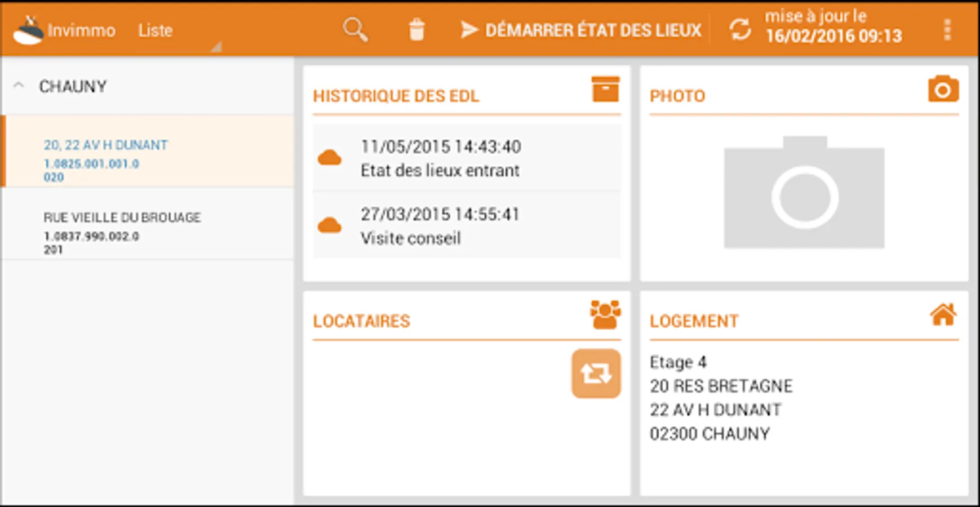Collapse the CHAUNY group
Image resolution: width=980 pixels, height=507 pixels.
tap(19, 84)
